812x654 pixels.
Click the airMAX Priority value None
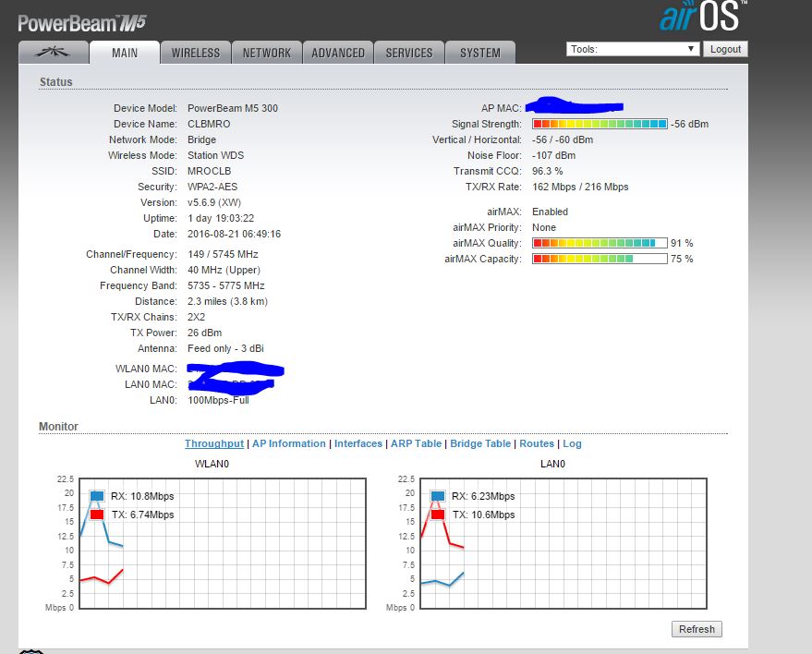(544, 227)
